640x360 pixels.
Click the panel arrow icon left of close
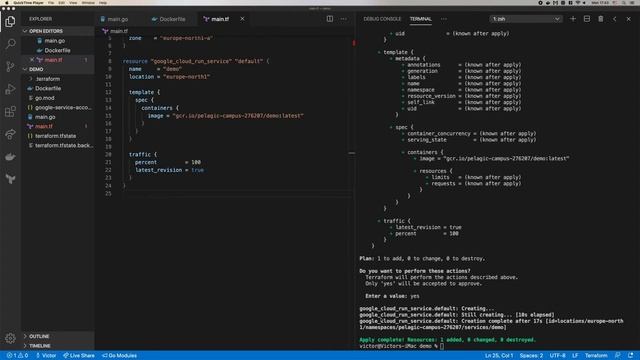point(615,19)
